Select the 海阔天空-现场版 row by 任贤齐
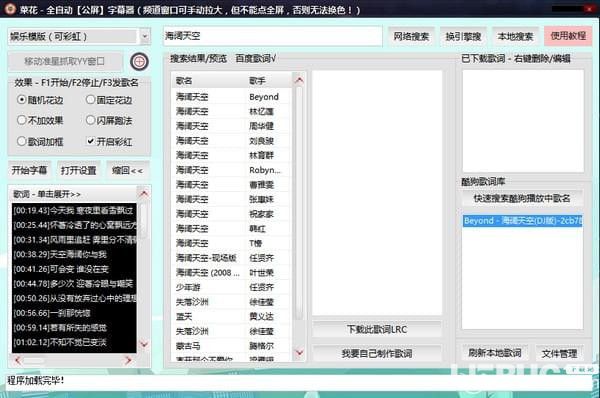600x398 pixels. pyautogui.click(x=232, y=258)
